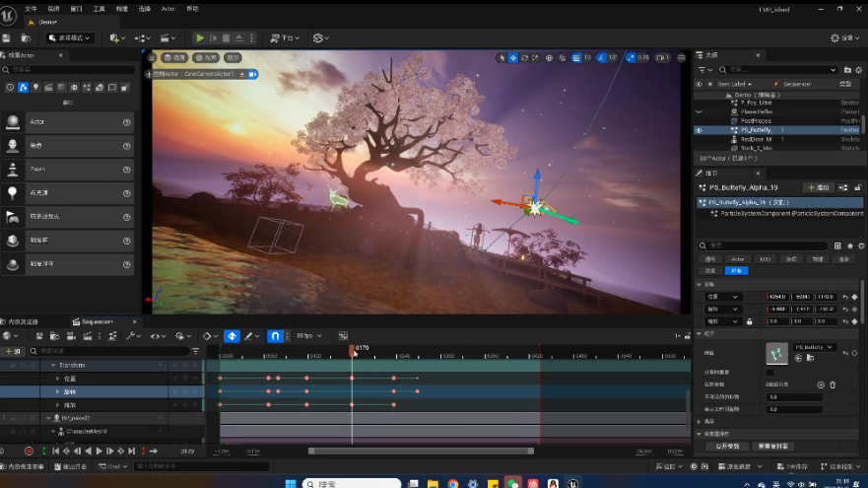The image size is (868, 488).
Task: Start Play in Editor with the green arrow
Action: pyautogui.click(x=200, y=38)
